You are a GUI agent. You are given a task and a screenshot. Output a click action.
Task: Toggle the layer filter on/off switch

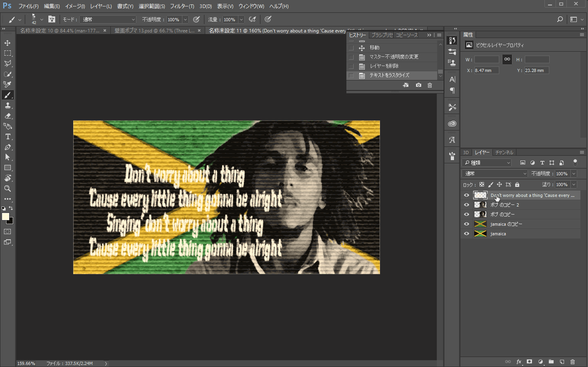point(575,162)
